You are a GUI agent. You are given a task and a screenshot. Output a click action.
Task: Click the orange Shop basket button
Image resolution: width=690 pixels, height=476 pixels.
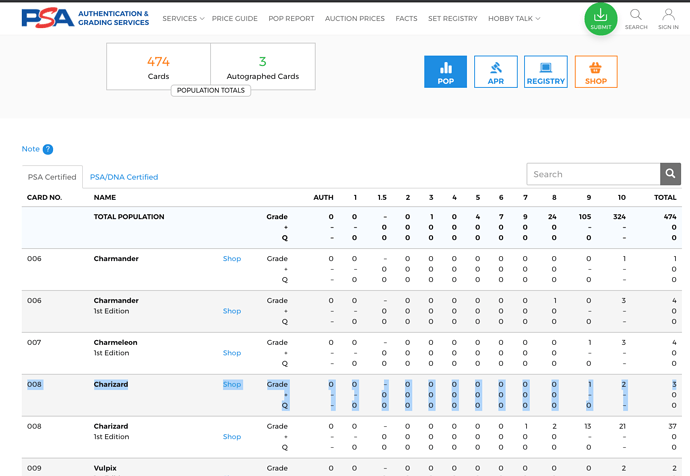pyautogui.click(x=595, y=72)
